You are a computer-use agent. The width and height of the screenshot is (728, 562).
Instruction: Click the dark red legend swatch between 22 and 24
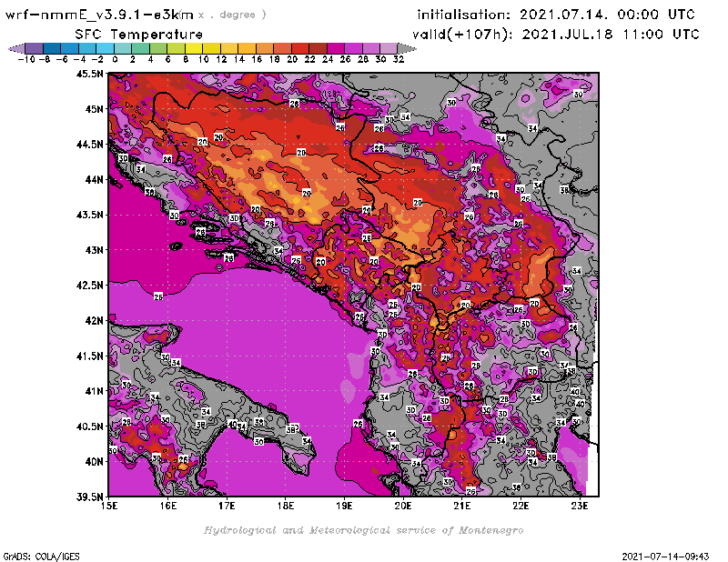(x=318, y=48)
